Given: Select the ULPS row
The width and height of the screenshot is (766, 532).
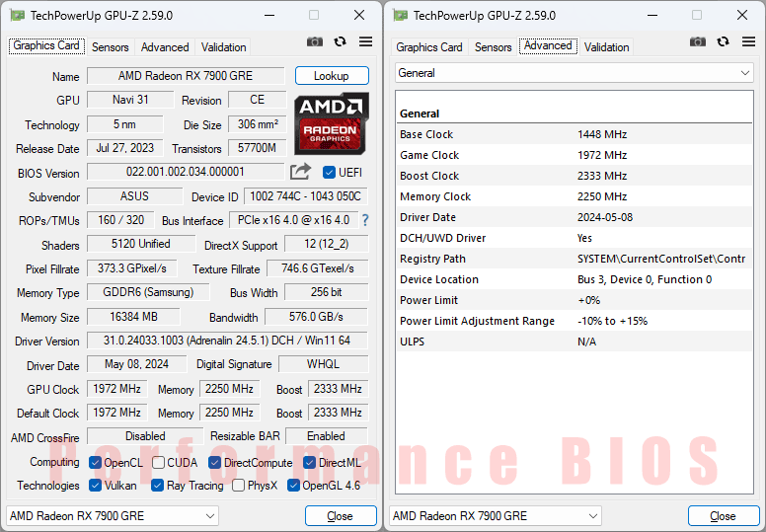Looking at the screenshot, I should click(x=574, y=342).
